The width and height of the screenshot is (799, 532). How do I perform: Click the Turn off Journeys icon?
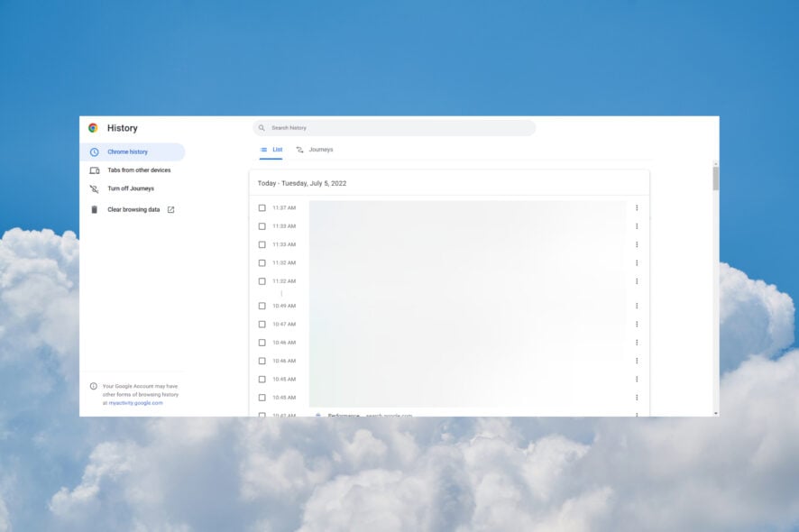tap(95, 188)
